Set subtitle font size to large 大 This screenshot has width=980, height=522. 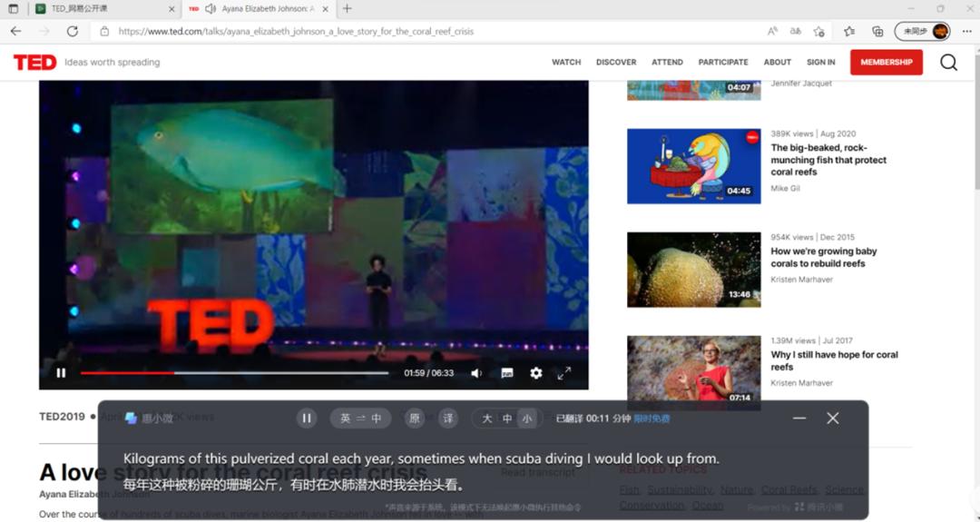[486, 419]
